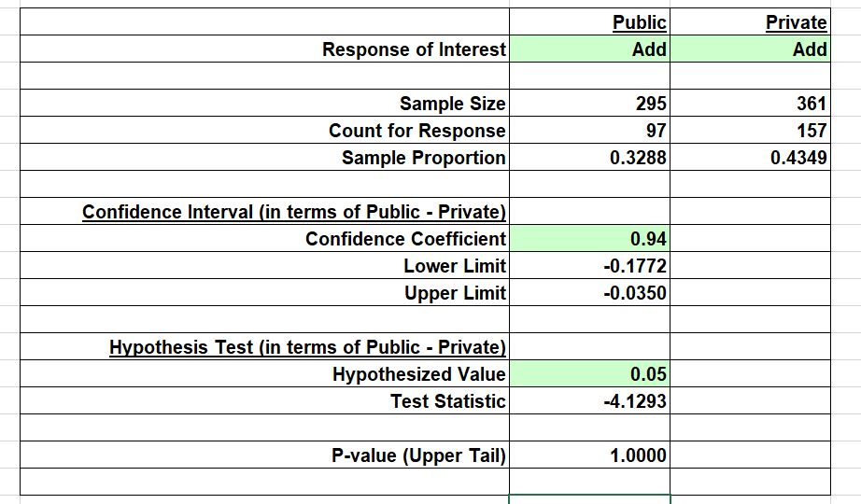Screen dimensions: 861x504
Task: Select the test statistic -4.1293 cell
Action: (589, 400)
